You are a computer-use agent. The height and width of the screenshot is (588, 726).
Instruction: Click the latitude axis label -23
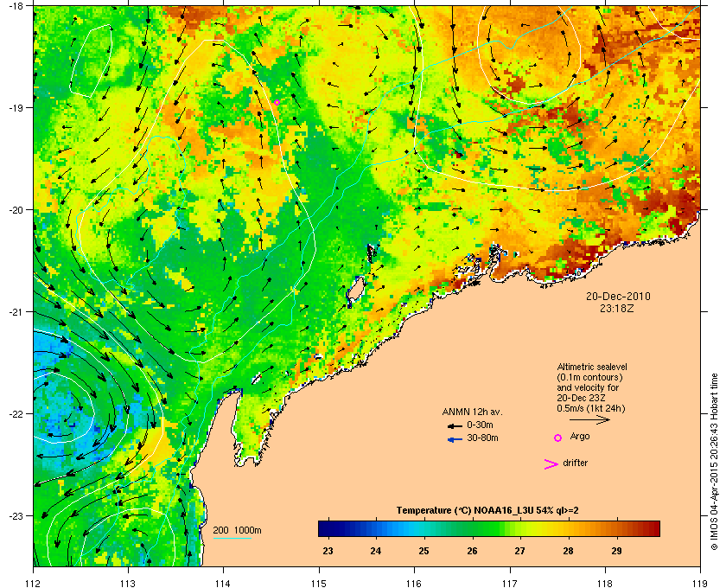click(x=16, y=515)
